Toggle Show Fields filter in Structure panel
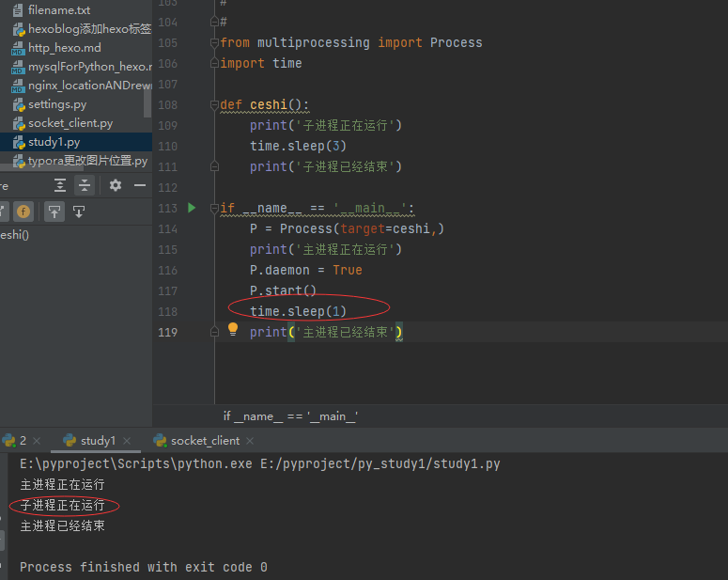 pyautogui.click(x=23, y=212)
